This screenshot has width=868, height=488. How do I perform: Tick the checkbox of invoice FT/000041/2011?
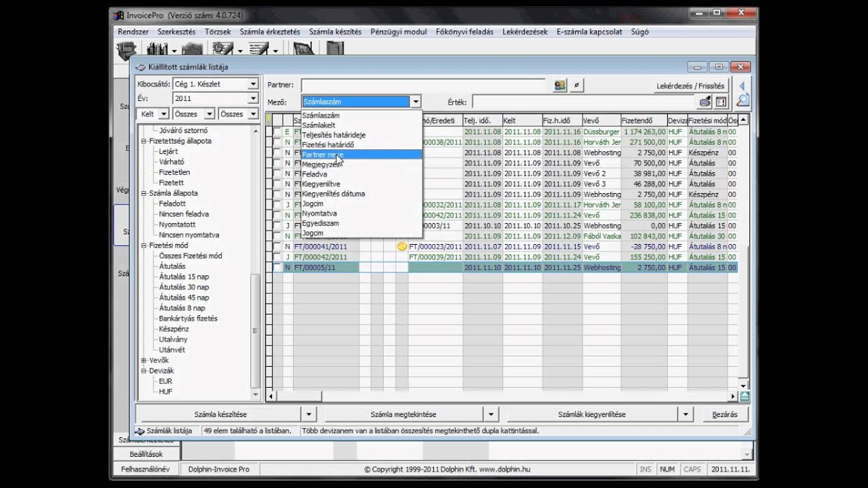point(277,247)
